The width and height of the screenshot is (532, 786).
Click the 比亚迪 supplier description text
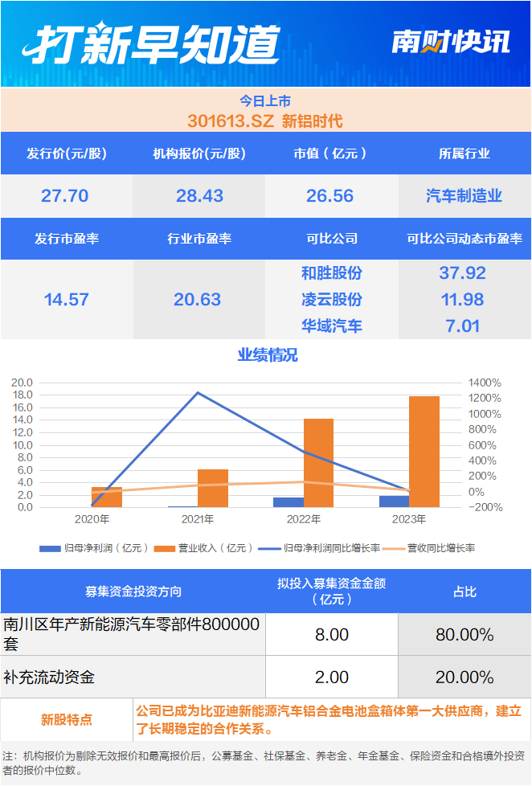pos(329,719)
